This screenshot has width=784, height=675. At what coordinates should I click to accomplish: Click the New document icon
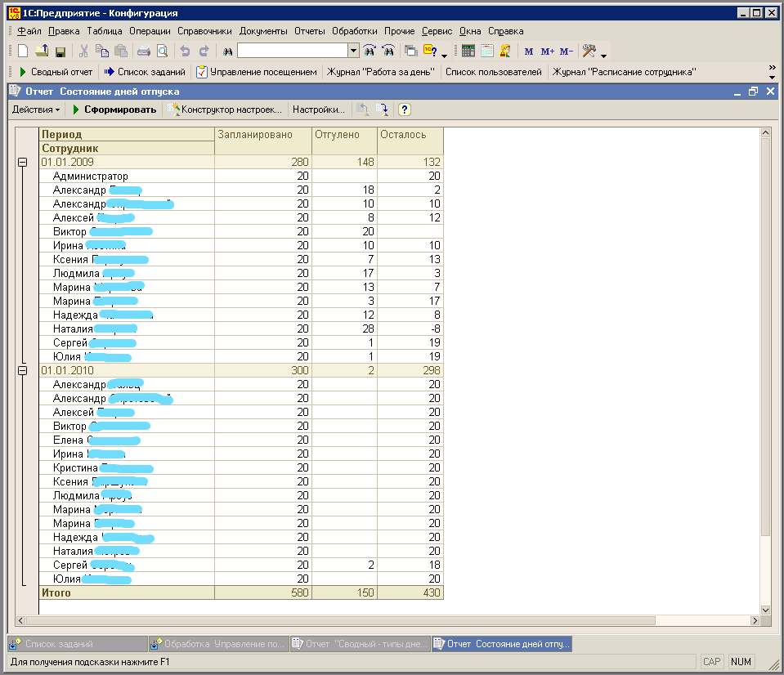click(x=23, y=51)
